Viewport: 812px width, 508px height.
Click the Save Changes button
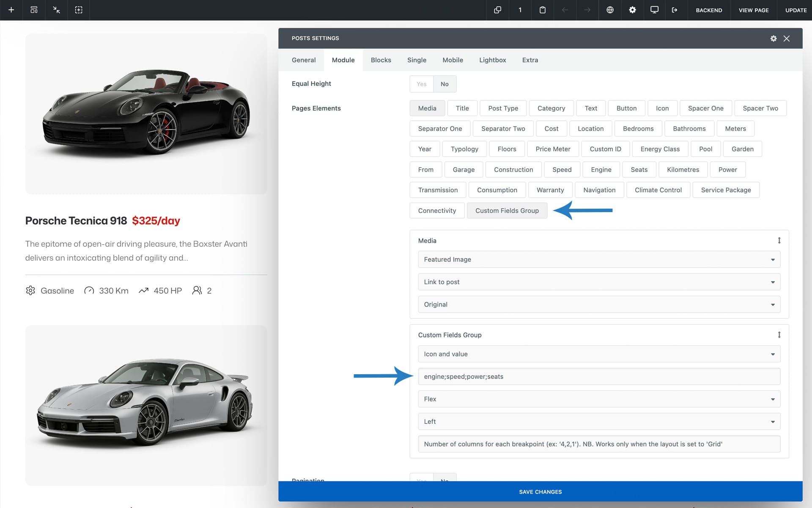pyautogui.click(x=540, y=491)
